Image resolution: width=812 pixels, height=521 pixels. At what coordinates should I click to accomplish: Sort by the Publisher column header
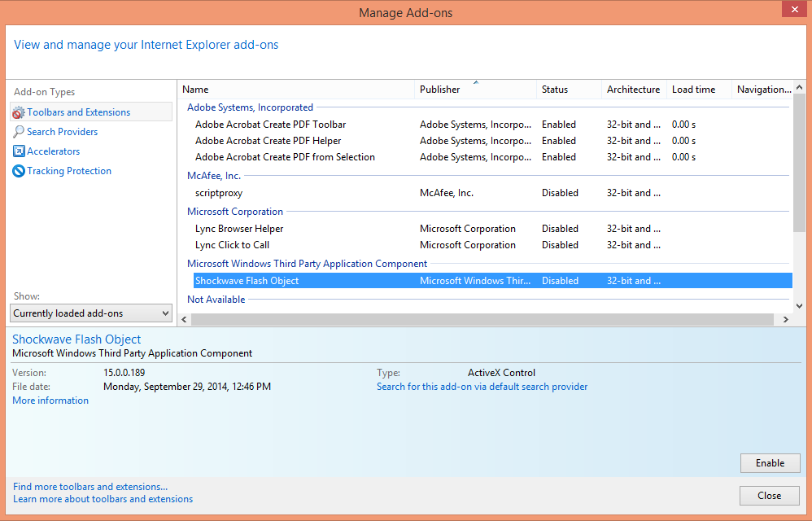475,89
